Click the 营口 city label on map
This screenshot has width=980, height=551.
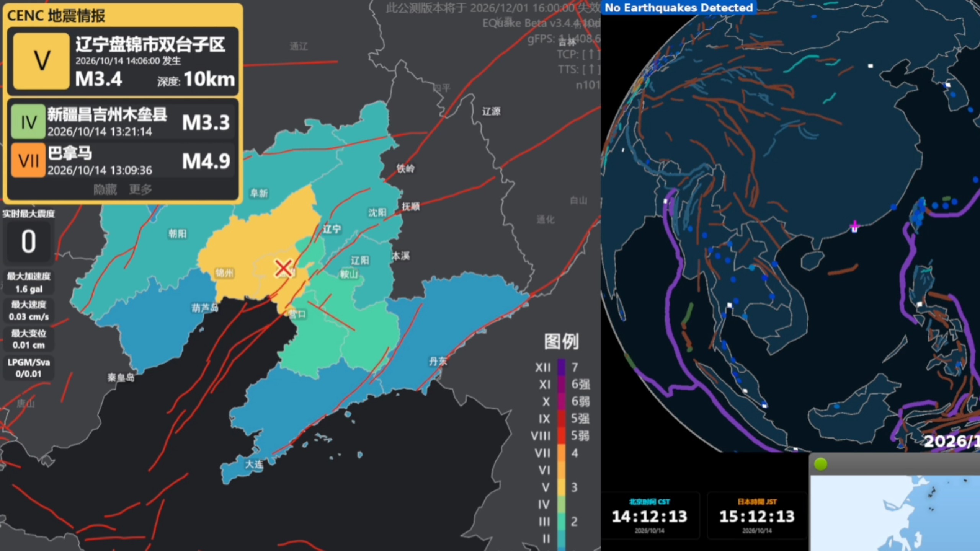297,314
